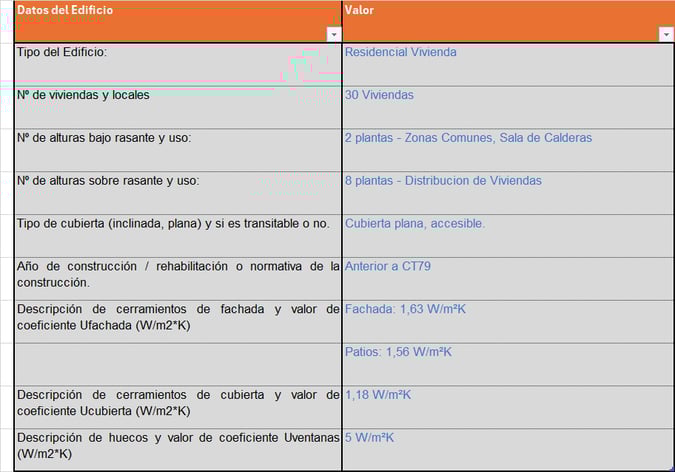Open the 'Valor' column filter dropdown
The width and height of the screenshot is (675, 472).
(x=666, y=34)
